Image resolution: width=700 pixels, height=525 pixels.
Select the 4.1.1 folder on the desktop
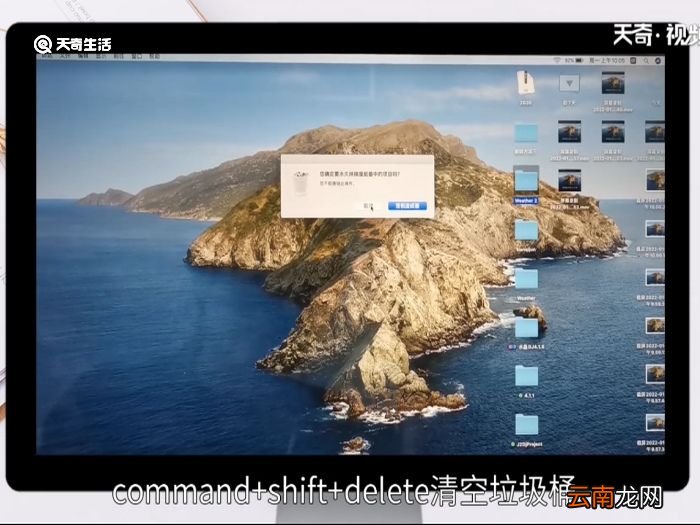(x=526, y=376)
